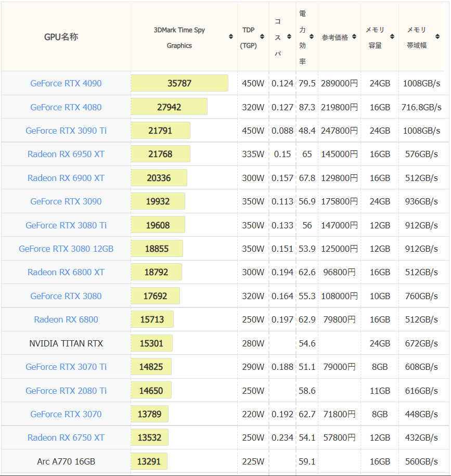Click score value 14825
The height and width of the screenshot is (476, 451).
tap(151, 367)
